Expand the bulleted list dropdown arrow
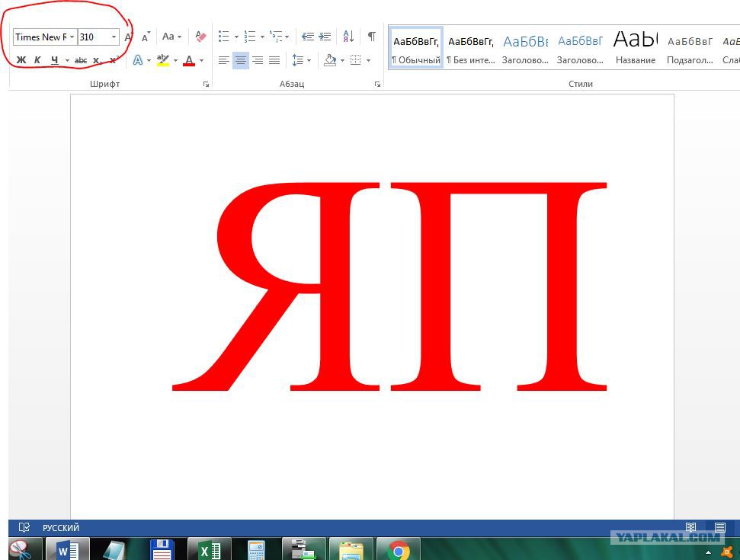 click(236, 37)
